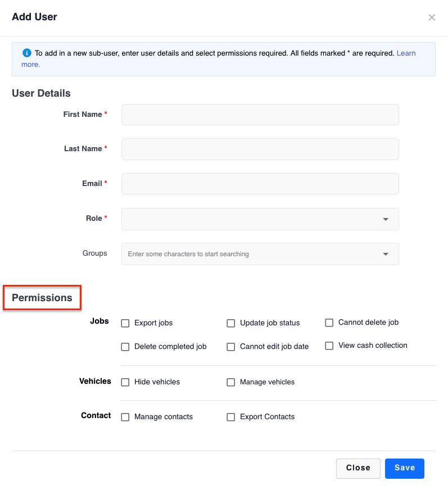Click the blue info icon in banner
The width and height of the screenshot is (448, 490).
27,53
